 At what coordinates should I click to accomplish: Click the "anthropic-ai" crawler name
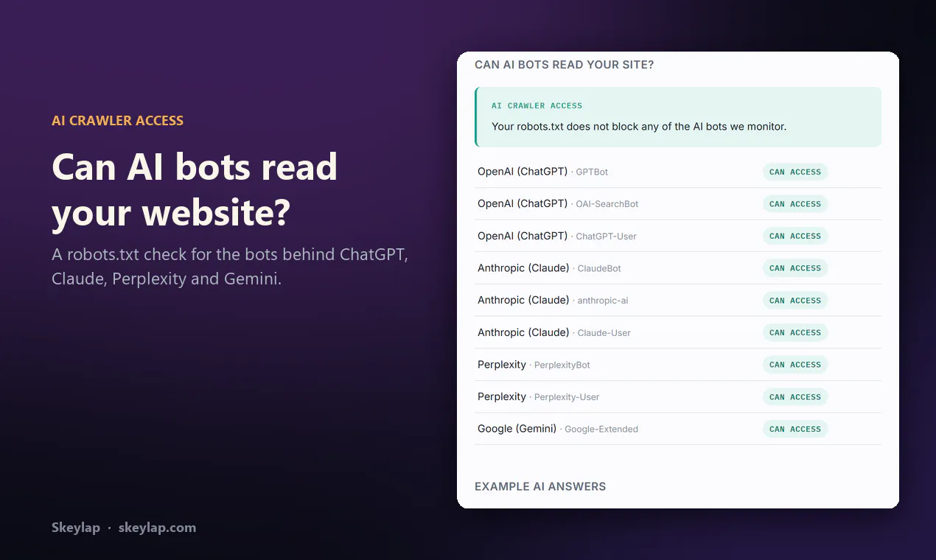click(603, 301)
